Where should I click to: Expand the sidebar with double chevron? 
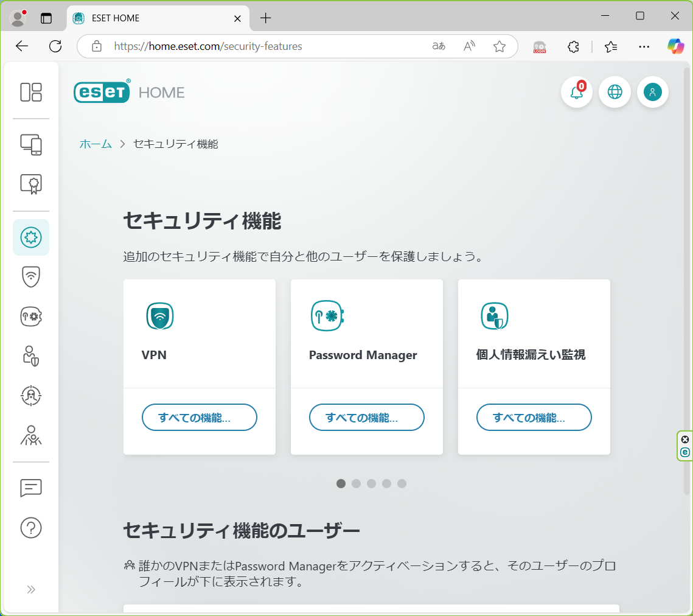(31, 589)
